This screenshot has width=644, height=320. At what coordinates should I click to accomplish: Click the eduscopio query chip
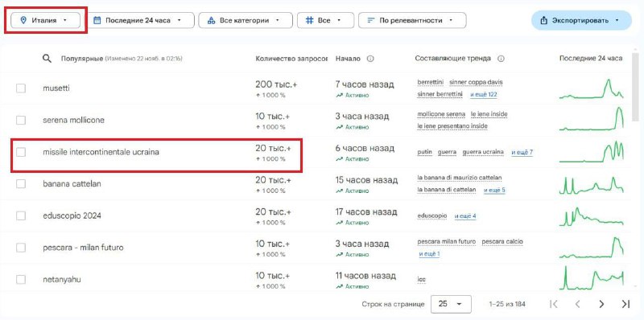[432, 215]
